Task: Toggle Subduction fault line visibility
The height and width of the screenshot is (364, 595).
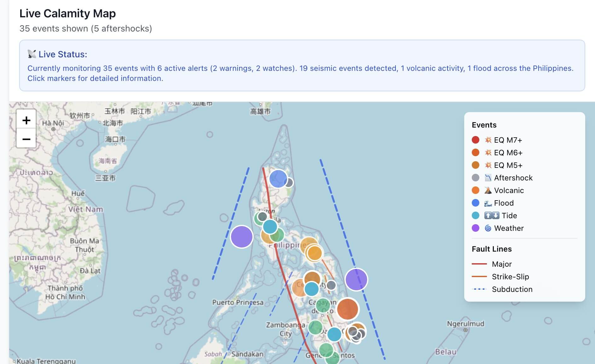Action: pos(480,289)
